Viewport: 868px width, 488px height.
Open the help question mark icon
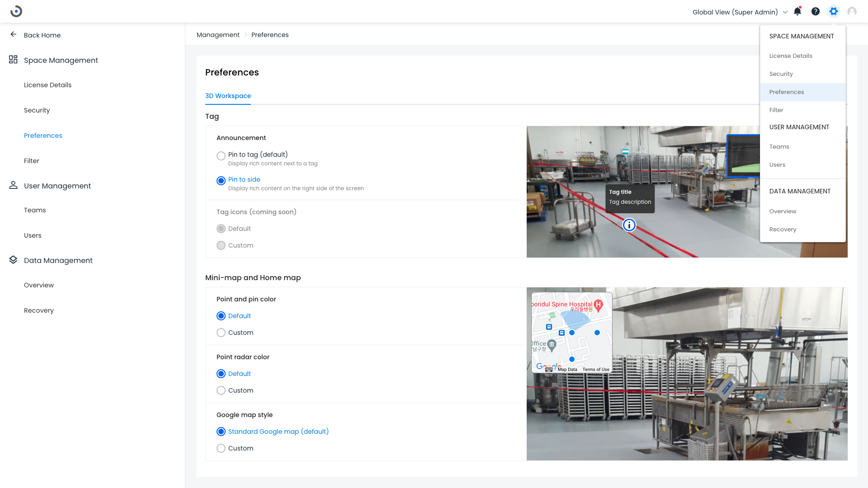[x=816, y=11]
